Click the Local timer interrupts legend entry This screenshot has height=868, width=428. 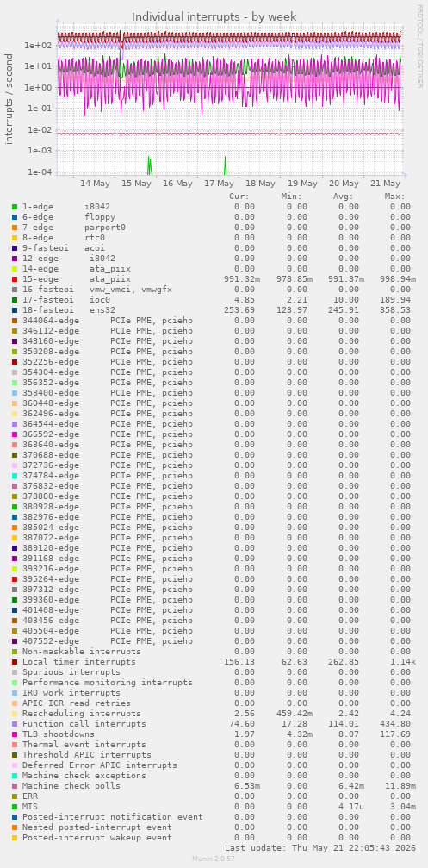[79, 661]
